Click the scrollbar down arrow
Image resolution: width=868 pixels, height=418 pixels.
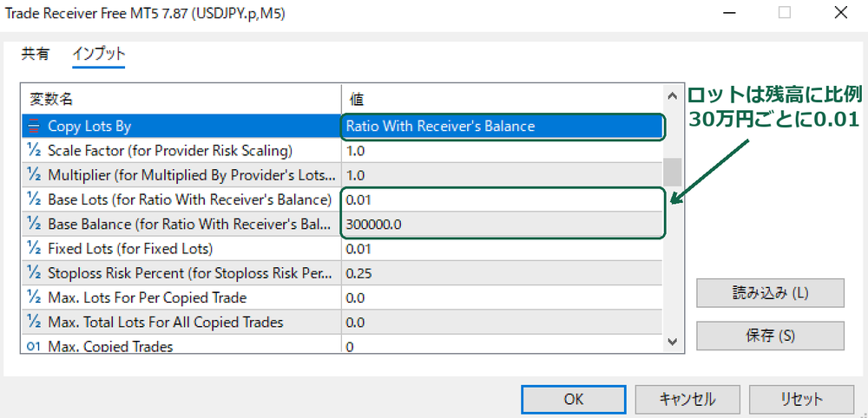coord(673,343)
